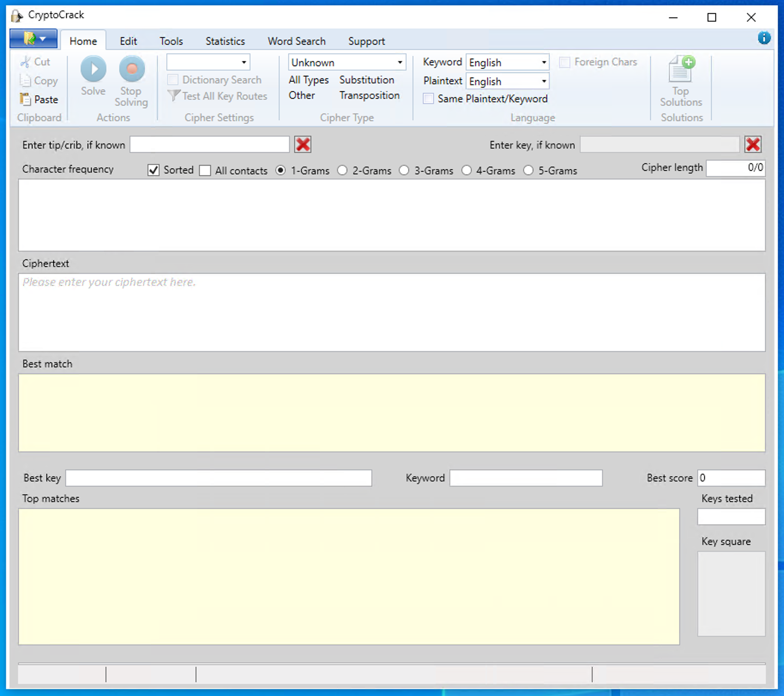Filter cipher type by Other
This screenshot has height=696, width=784.
pos(302,95)
